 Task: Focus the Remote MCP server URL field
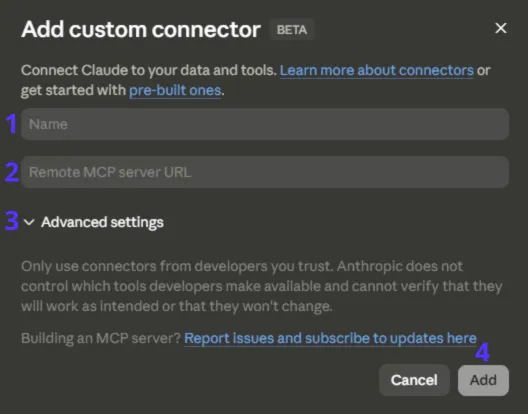pyautogui.click(x=265, y=172)
